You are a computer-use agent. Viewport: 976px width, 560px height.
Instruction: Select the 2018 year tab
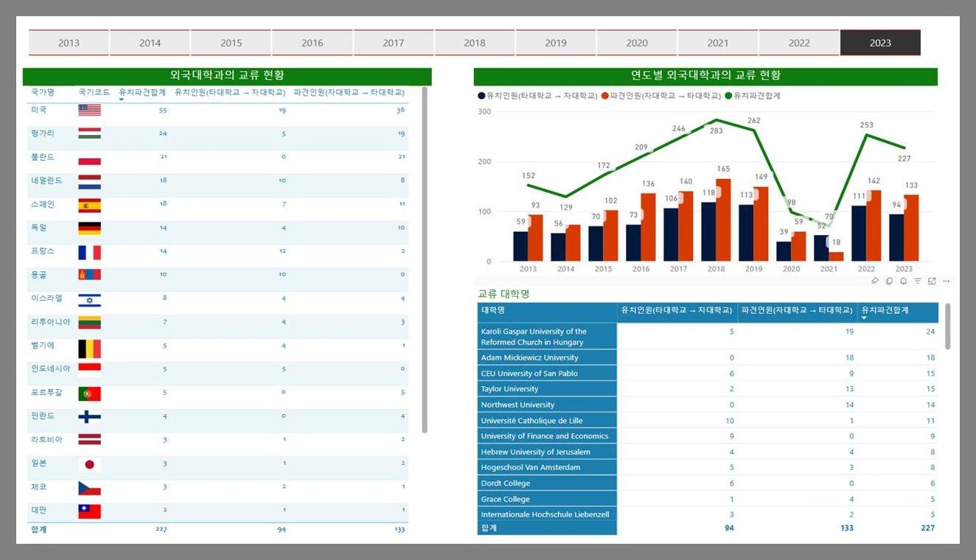[475, 43]
